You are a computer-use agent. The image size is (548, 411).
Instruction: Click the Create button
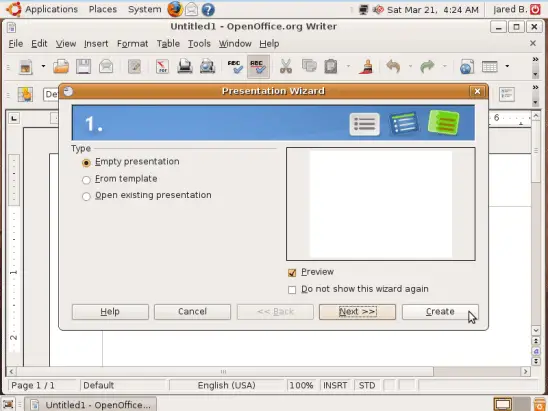(440, 312)
